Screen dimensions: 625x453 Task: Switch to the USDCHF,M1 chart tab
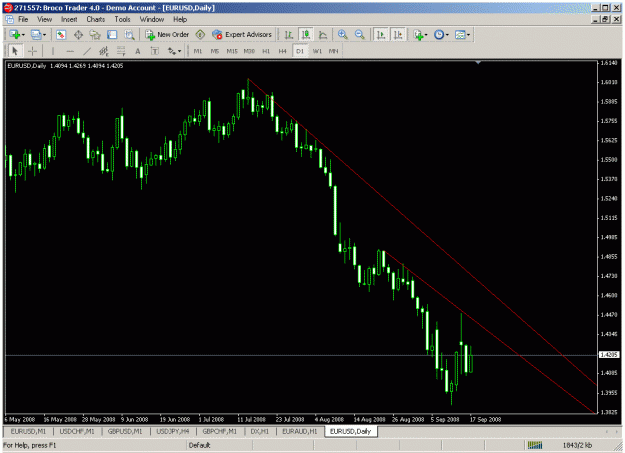coord(77,431)
